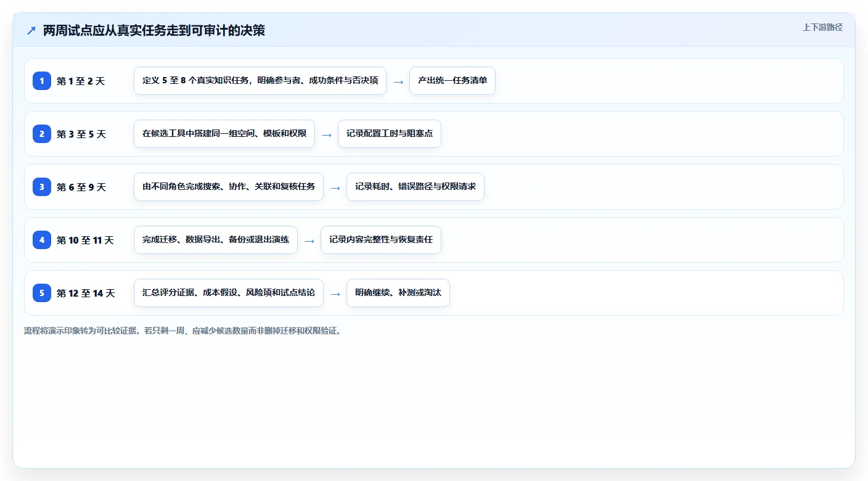Open the 完成迁移、数据导出、备份或退出演练 card
The height and width of the screenshot is (481, 868).
pyautogui.click(x=216, y=240)
